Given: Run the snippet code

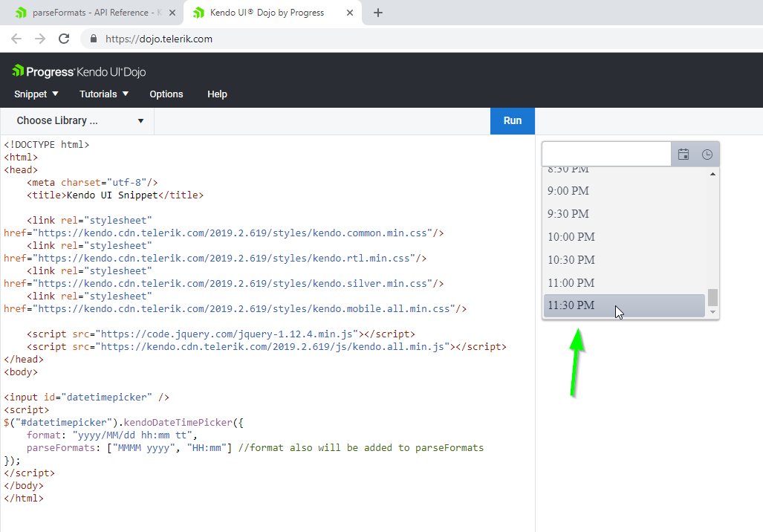Looking at the screenshot, I should [513, 120].
